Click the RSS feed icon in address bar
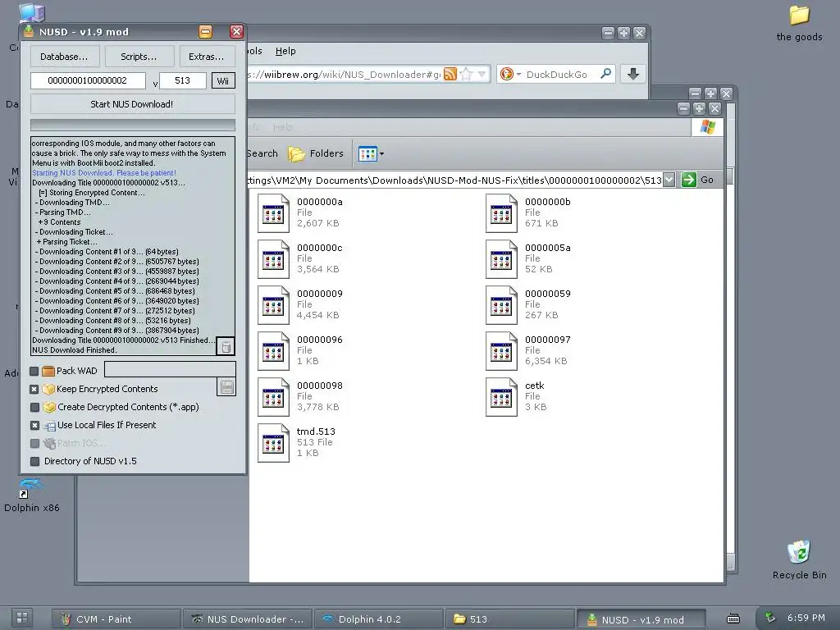840x630 pixels. point(450,74)
